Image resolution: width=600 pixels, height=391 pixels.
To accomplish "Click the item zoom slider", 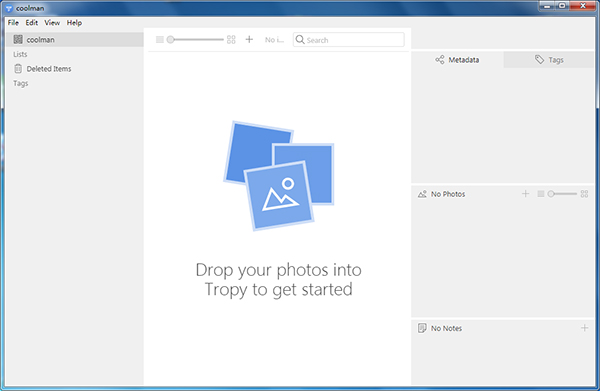I will click(x=195, y=39).
